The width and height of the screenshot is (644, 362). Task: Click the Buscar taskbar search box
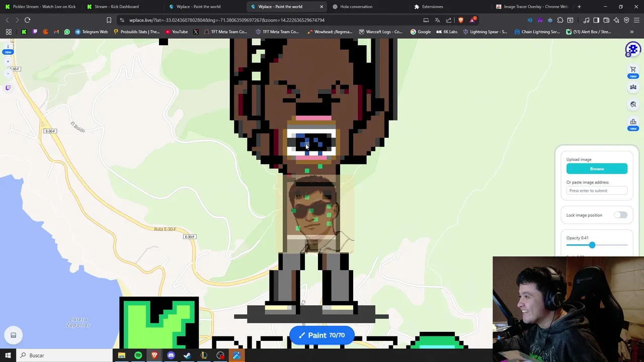point(64,355)
